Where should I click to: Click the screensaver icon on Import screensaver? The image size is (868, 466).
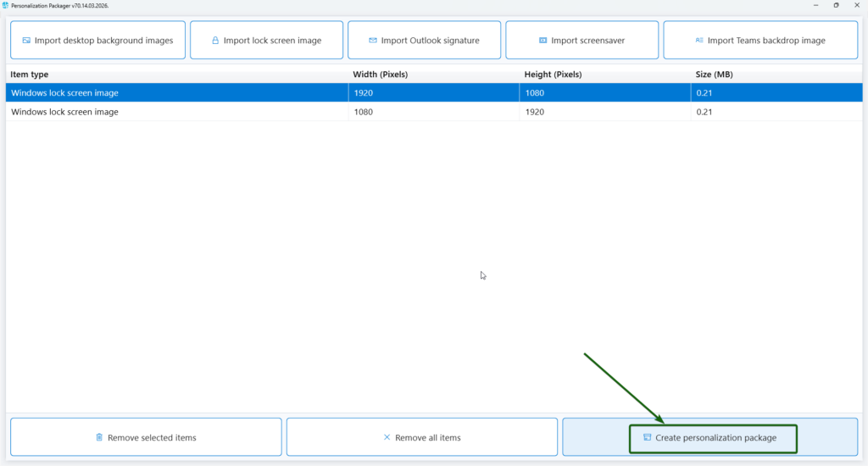pyautogui.click(x=542, y=41)
